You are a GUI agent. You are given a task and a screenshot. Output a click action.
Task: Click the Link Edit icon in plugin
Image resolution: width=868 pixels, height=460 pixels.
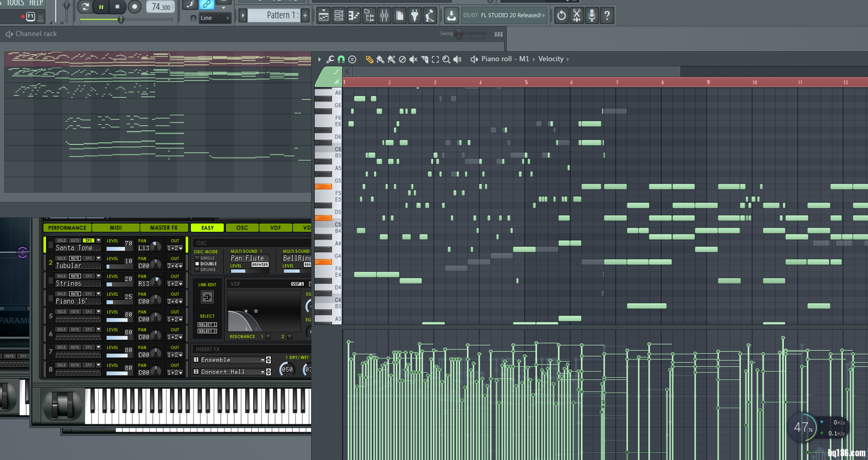point(207,297)
